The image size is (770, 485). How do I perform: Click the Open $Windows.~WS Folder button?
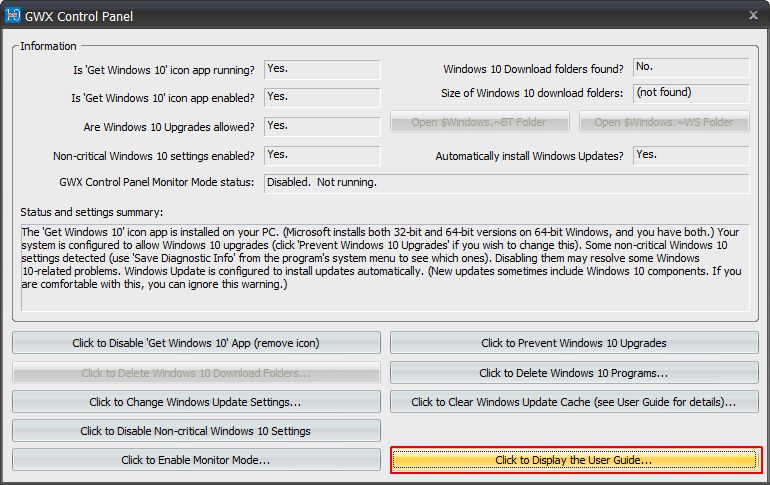(x=664, y=123)
